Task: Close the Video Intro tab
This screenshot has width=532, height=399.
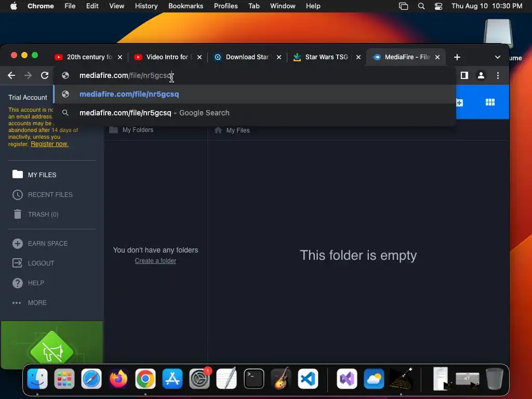Action: coord(199,57)
